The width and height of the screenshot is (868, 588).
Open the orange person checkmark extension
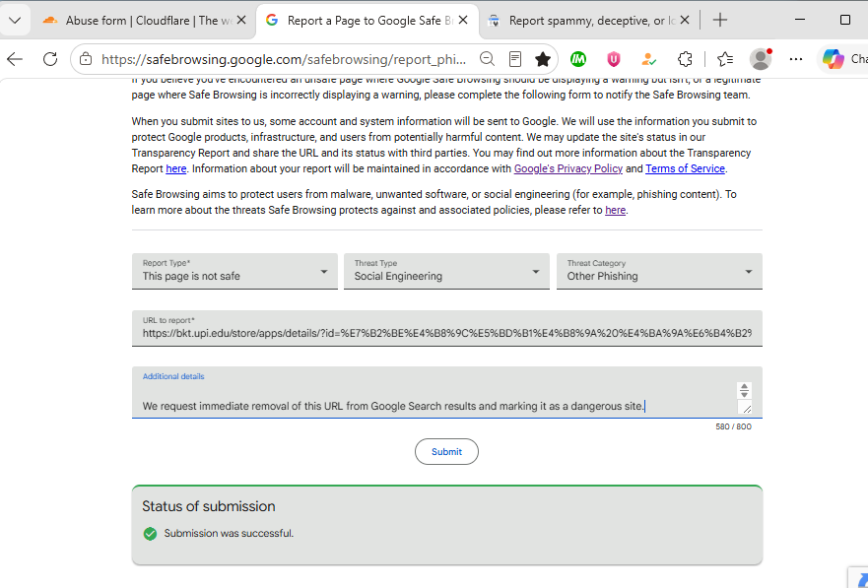(649, 59)
